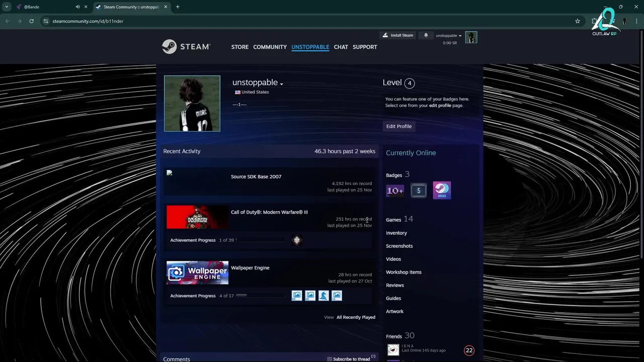The width and height of the screenshot is (644, 362).
Task: Open a new browser tab
Action: [178, 7]
